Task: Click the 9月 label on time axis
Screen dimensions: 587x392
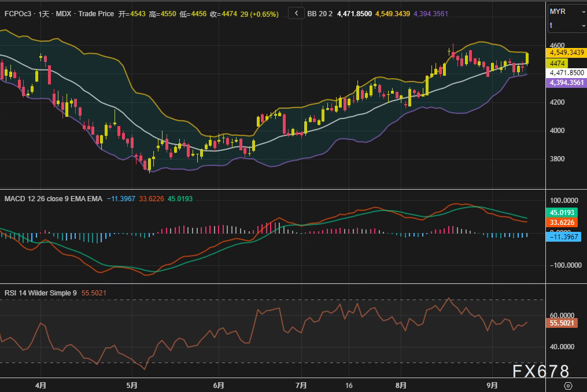Action: pyautogui.click(x=492, y=384)
